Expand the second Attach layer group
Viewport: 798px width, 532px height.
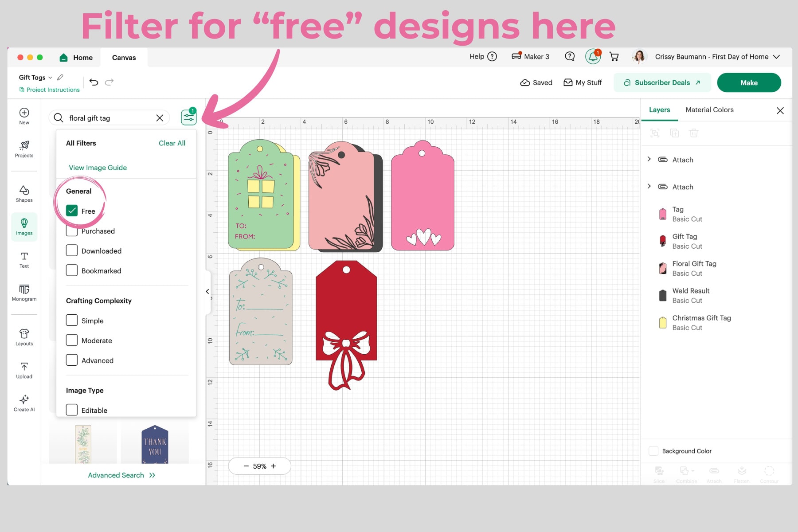tap(649, 186)
